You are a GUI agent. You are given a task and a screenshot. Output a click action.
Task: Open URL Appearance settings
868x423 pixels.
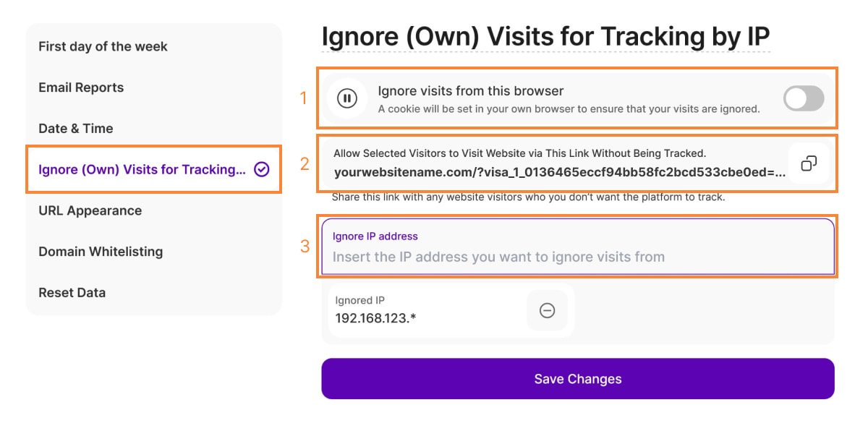click(x=90, y=210)
